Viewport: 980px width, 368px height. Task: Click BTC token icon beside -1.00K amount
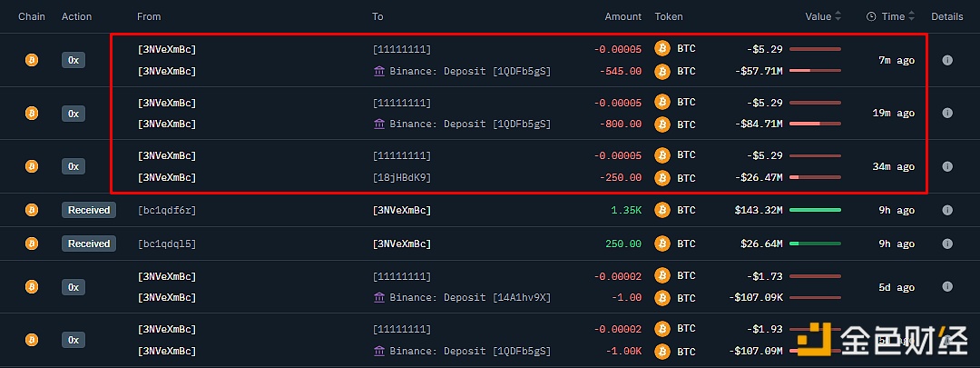(661, 352)
